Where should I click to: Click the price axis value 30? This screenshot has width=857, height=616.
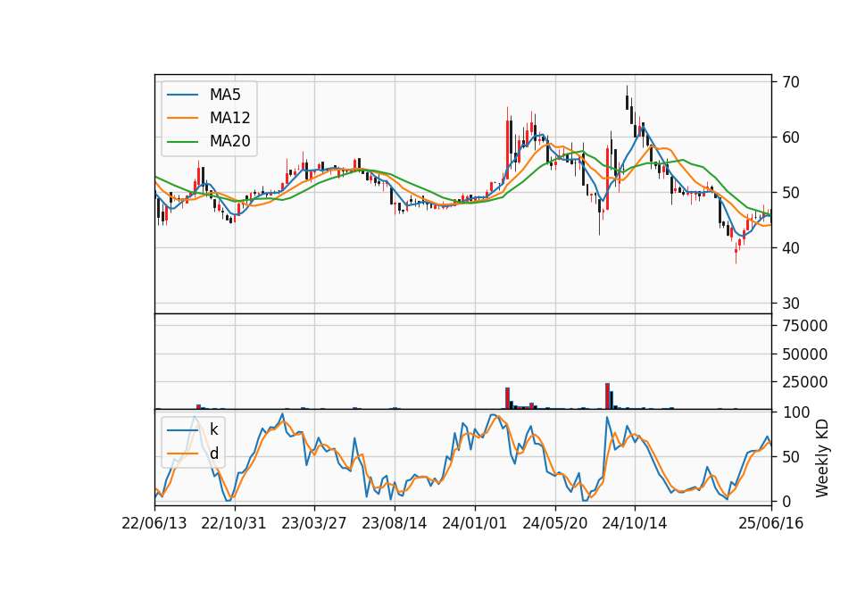(x=791, y=304)
